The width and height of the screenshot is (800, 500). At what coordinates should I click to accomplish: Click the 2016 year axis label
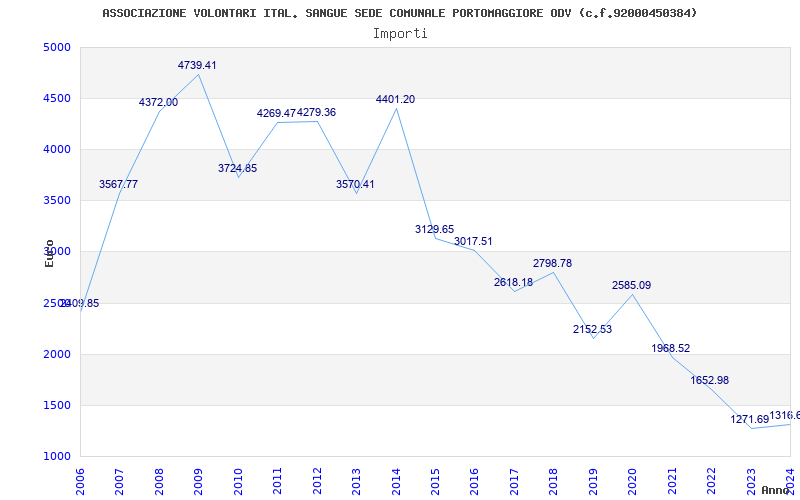click(x=474, y=481)
